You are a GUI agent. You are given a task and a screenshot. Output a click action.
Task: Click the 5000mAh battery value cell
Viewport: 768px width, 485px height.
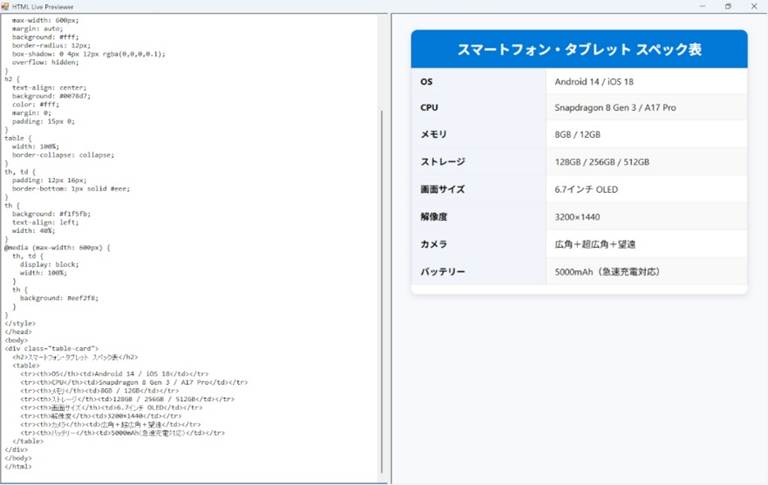(x=607, y=271)
